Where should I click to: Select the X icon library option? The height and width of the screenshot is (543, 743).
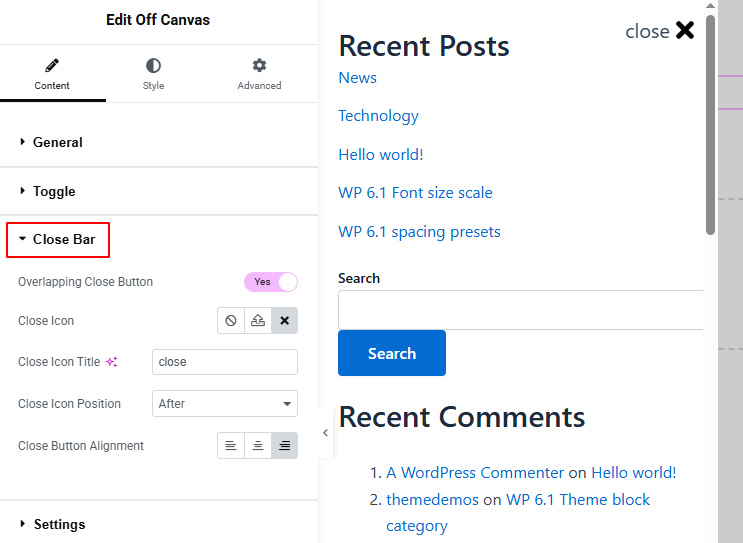tap(284, 321)
